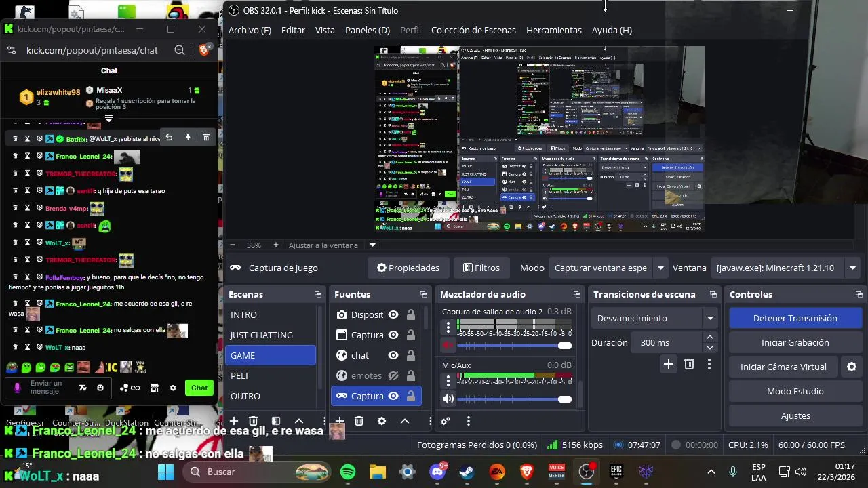Add a new source with the Fuentes plus icon
The height and width of the screenshot is (488, 868).
pos(340,421)
